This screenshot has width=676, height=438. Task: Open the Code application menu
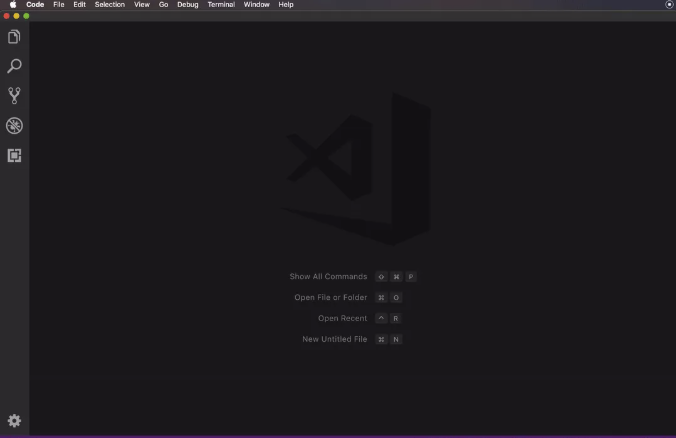point(35,5)
